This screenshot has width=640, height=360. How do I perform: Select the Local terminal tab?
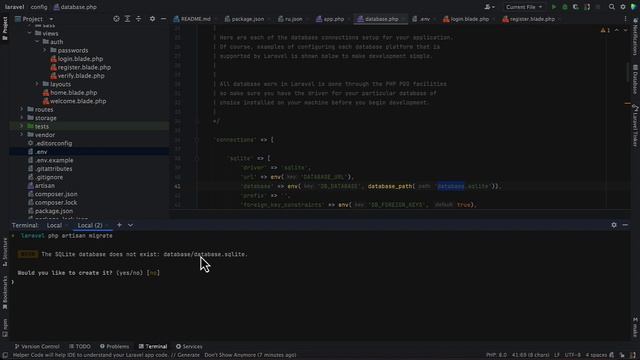54,225
